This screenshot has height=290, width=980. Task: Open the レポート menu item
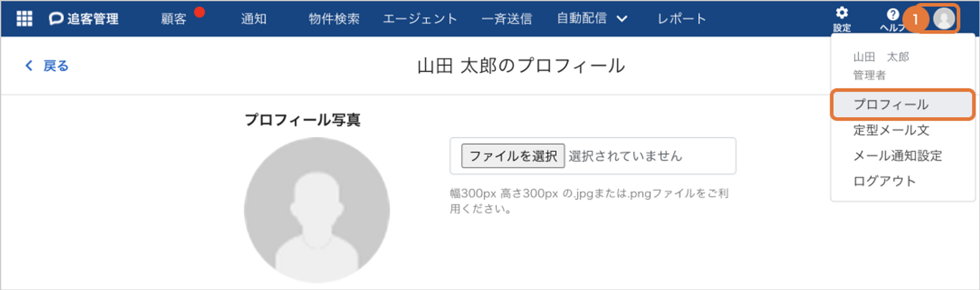pos(682,19)
